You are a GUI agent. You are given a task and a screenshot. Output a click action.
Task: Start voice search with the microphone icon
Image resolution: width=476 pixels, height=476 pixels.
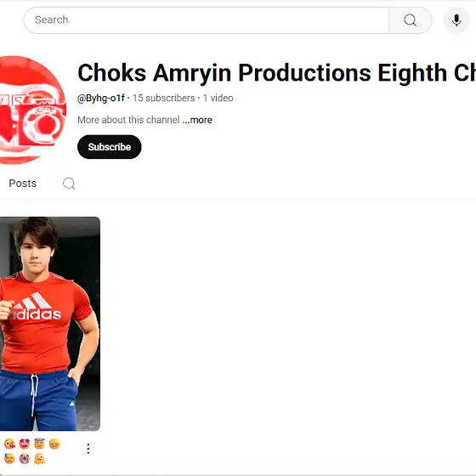456,20
